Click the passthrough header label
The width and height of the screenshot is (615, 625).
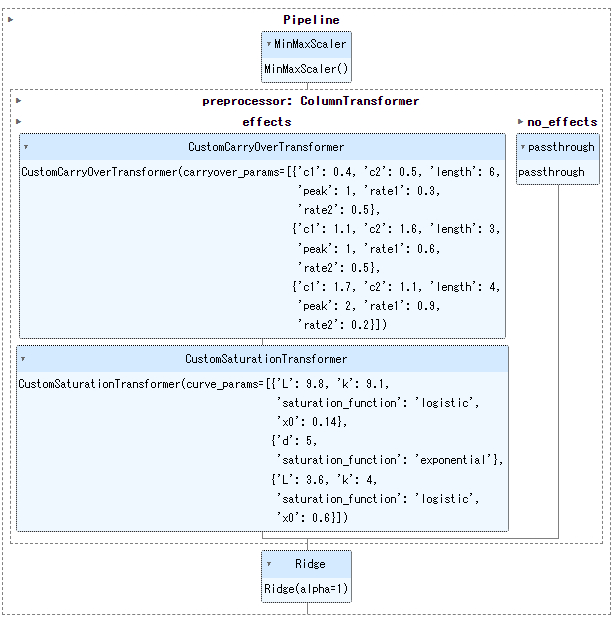point(561,147)
